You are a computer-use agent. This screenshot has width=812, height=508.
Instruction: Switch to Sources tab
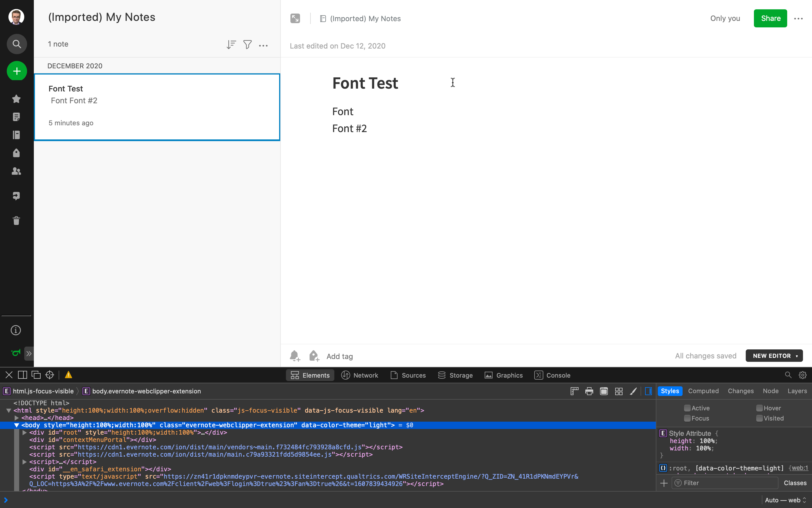tap(408, 375)
